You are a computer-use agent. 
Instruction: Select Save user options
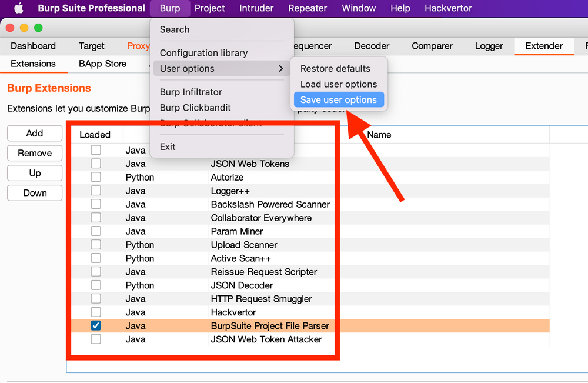pyautogui.click(x=339, y=99)
